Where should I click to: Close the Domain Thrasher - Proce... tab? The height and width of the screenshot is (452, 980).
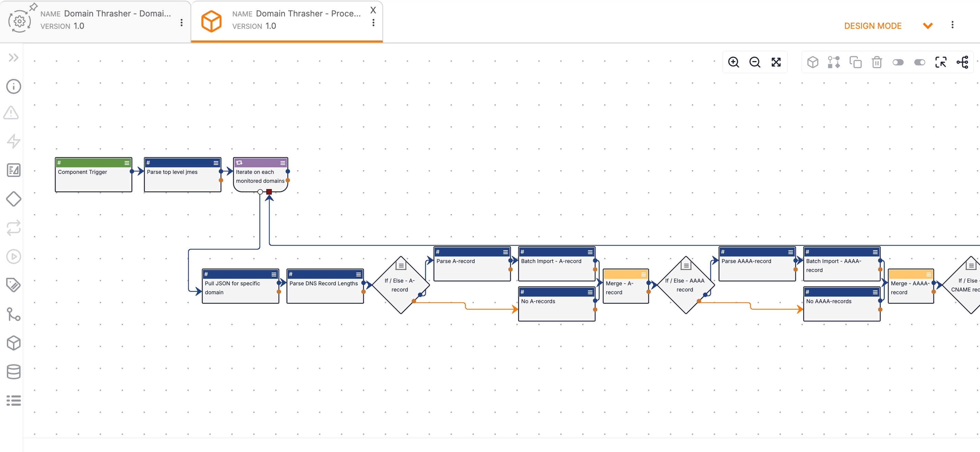pyautogui.click(x=373, y=10)
